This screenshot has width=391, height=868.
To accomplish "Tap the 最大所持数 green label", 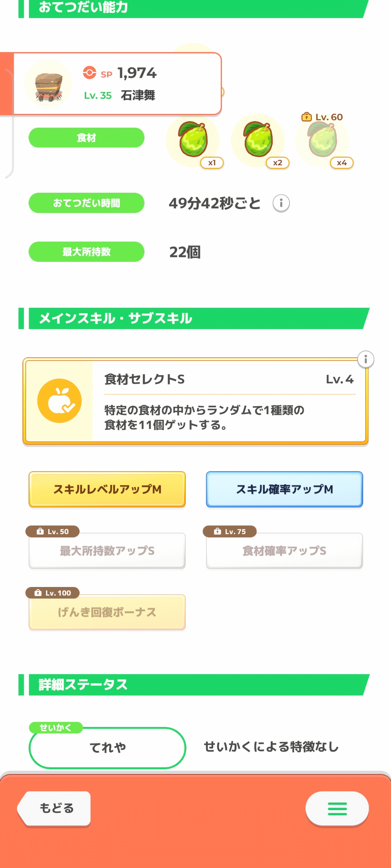I will pyautogui.click(x=87, y=252).
